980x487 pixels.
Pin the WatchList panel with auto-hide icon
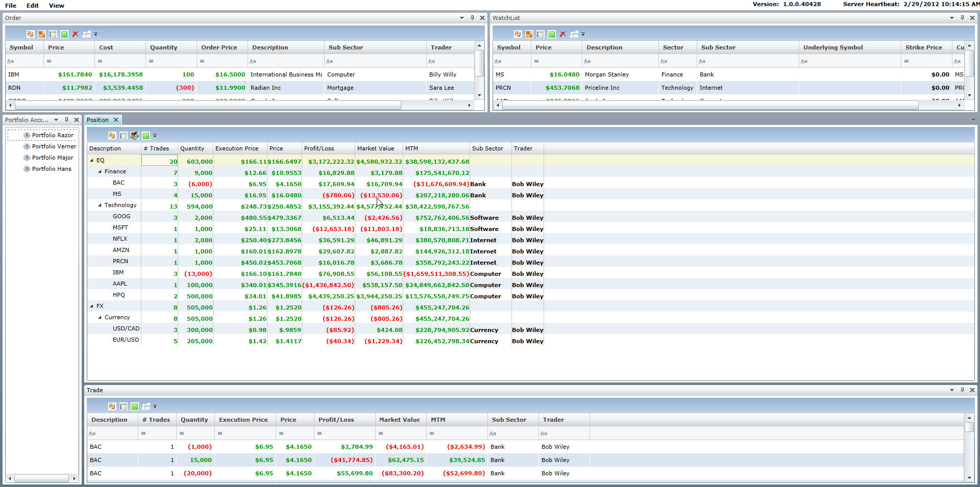[x=962, y=18]
